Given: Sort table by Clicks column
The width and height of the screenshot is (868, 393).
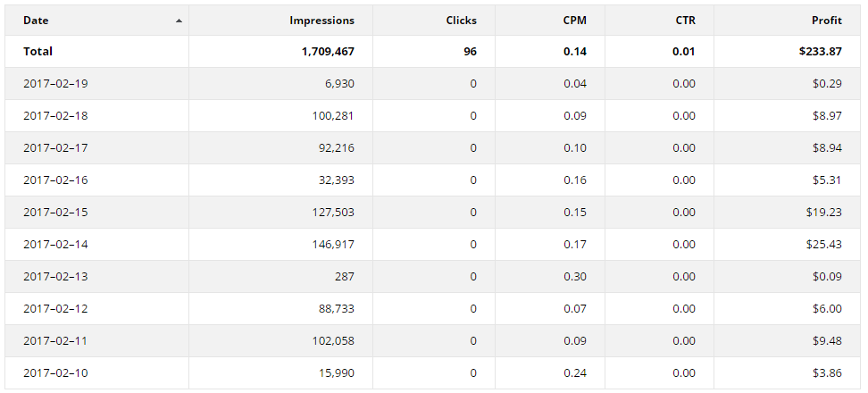Looking at the screenshot, I should coord(461,21).
